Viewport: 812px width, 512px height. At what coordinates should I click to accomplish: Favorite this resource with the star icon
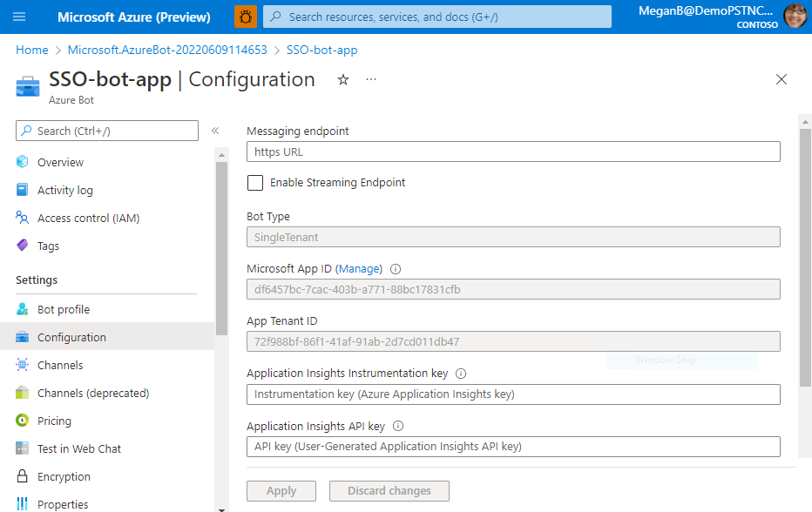[x=343, y=79]
